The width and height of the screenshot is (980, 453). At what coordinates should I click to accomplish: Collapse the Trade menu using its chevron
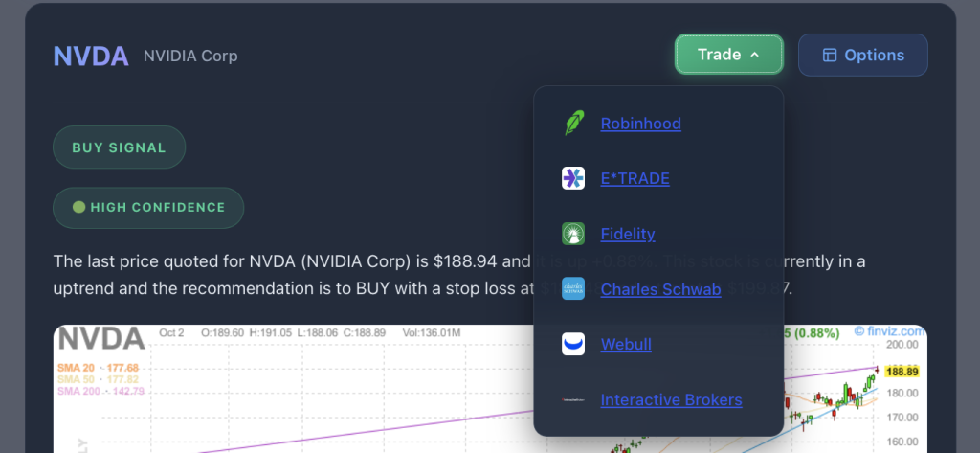click(755, 56)
